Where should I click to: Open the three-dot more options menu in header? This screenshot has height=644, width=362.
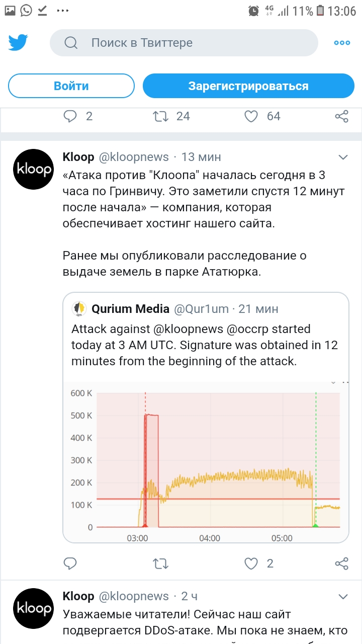point(342,43)
